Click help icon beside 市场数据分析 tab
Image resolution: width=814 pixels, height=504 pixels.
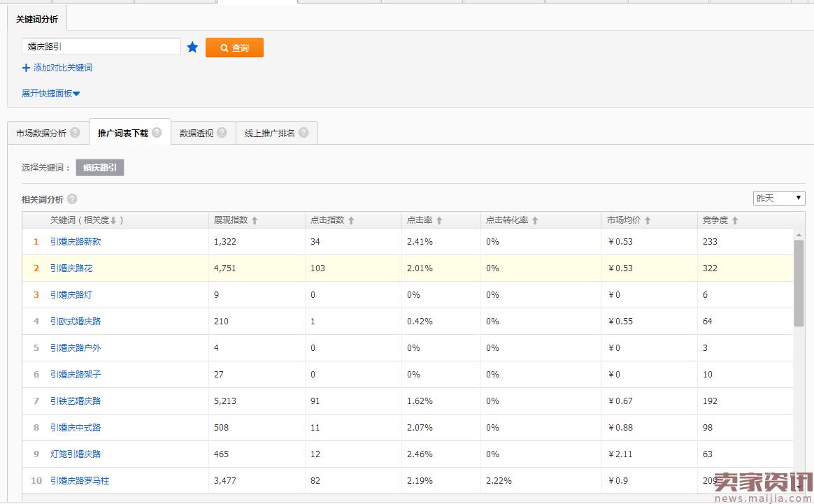tap(75, 132)
